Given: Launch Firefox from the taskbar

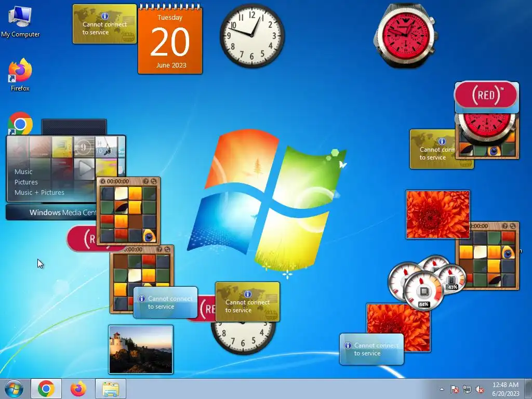Looking at the screenshot, I should [78, 389].
